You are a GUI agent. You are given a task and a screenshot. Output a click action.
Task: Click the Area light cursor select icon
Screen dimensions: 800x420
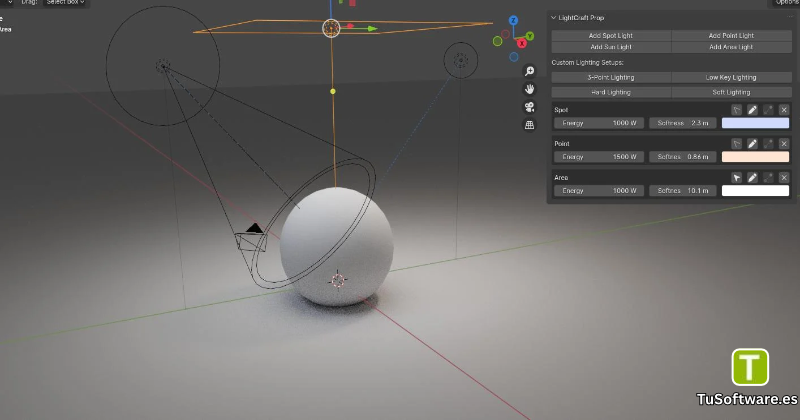tap(736, 178)
